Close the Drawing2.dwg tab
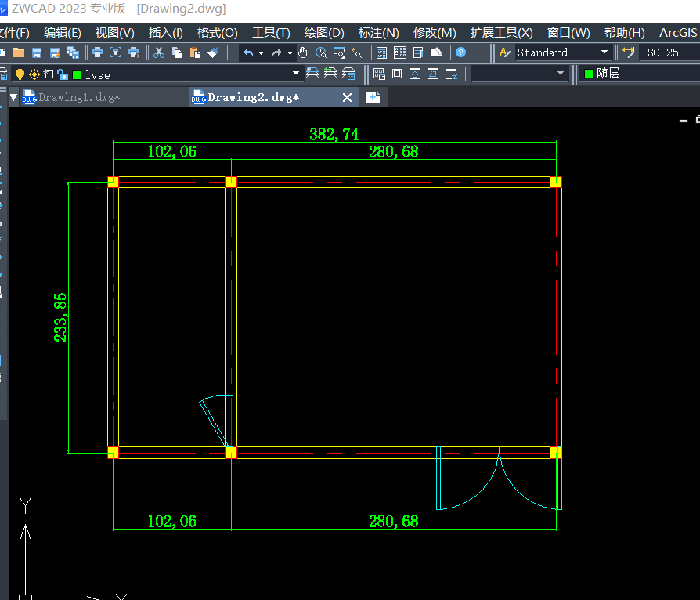Screen dimensions: 700x600 (347, 97)
